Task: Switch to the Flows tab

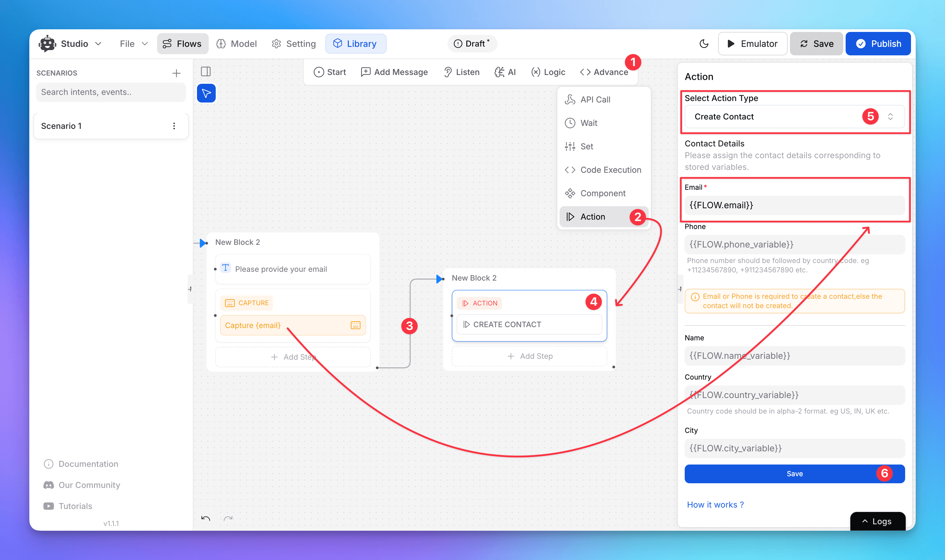Action: 182,44
